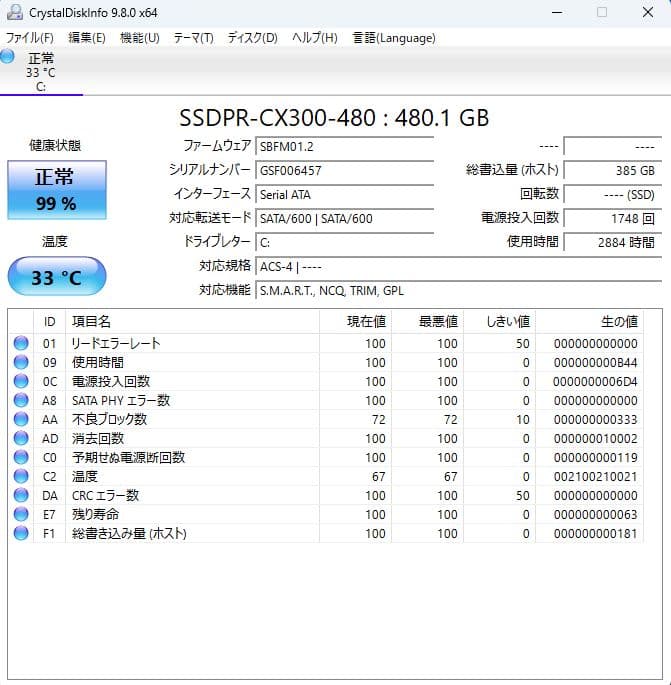
Task: Select the リードエラーレート attribute name
Action: pos(116,343)
